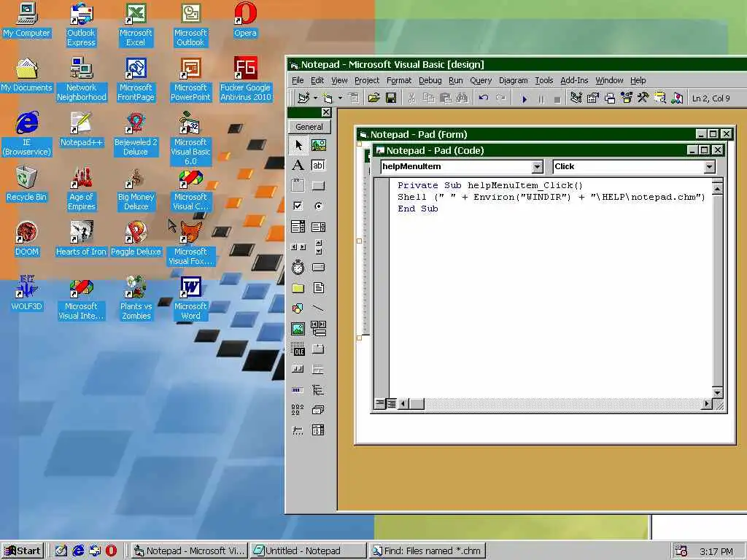Expand the helpMenuItem object dropdown
Screen dimensions: 747x560
(538, 167)
